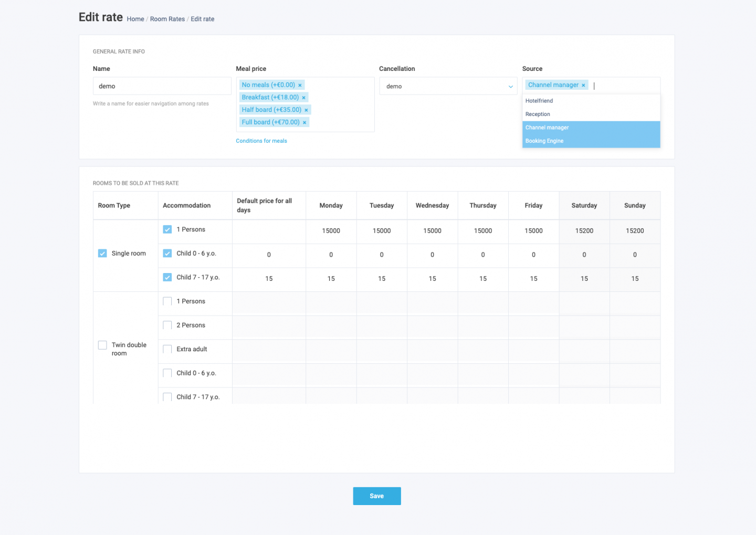
Task: Select Reception from source list
Action: tap(591, 114)
